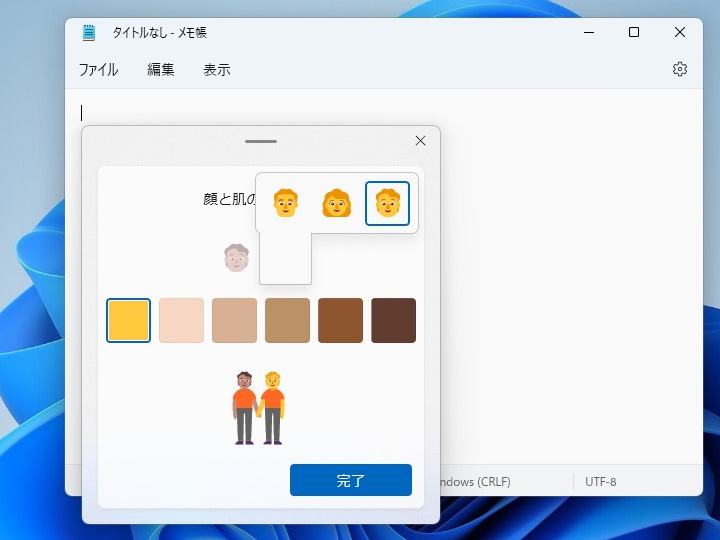Select the gender-neutral person face option
The width and height of the screenshot is (720, 540).
coord(388,203)
